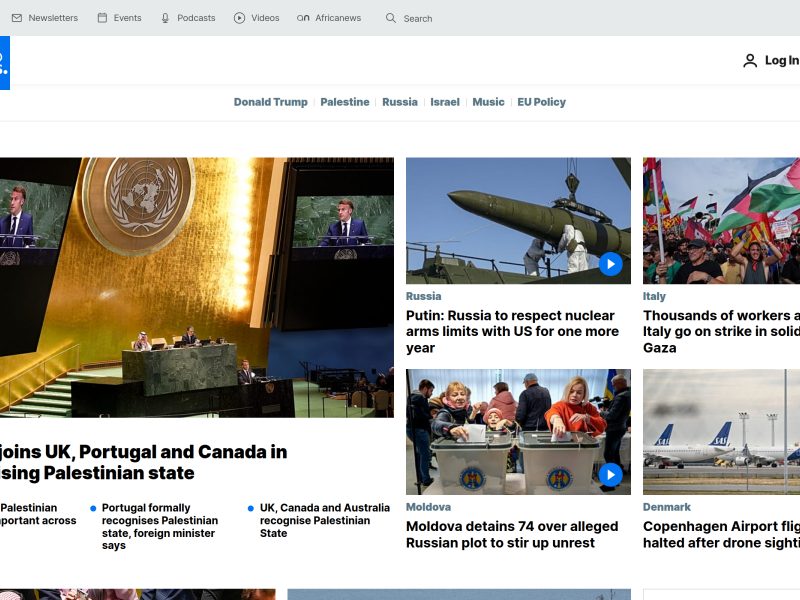This screenshot has width=800, height=600.
Task: Open the UN General Assembly main image
Action: point(196,287)
